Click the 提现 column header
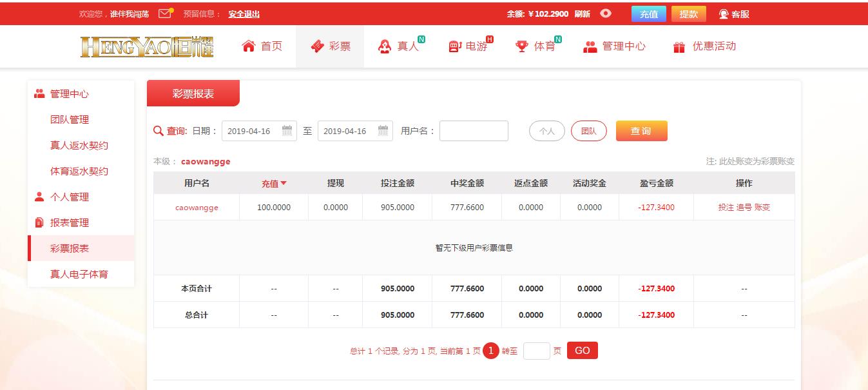The height and width of the screenshot is (390, 868). [x=336, y=183]
